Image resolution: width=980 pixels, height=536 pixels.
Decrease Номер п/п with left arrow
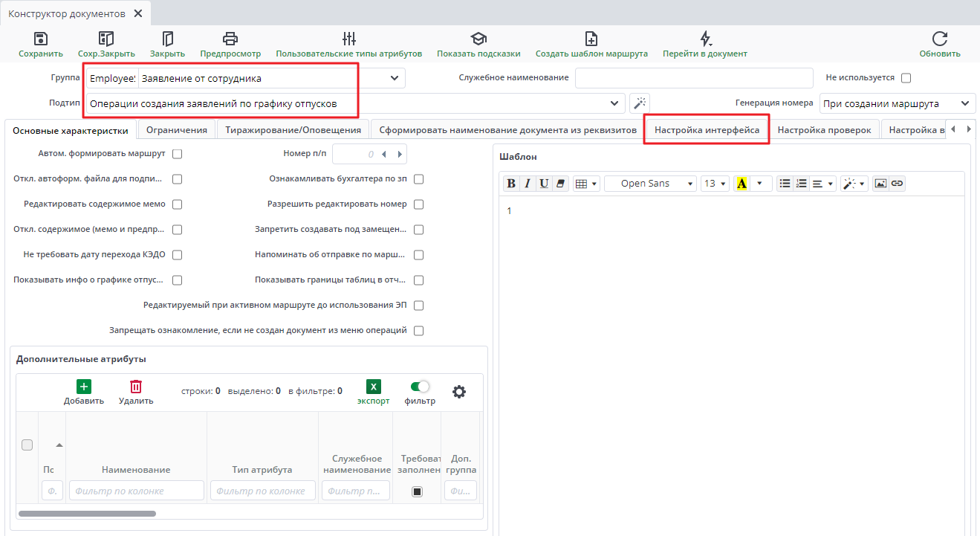click(x=383, y=154)
